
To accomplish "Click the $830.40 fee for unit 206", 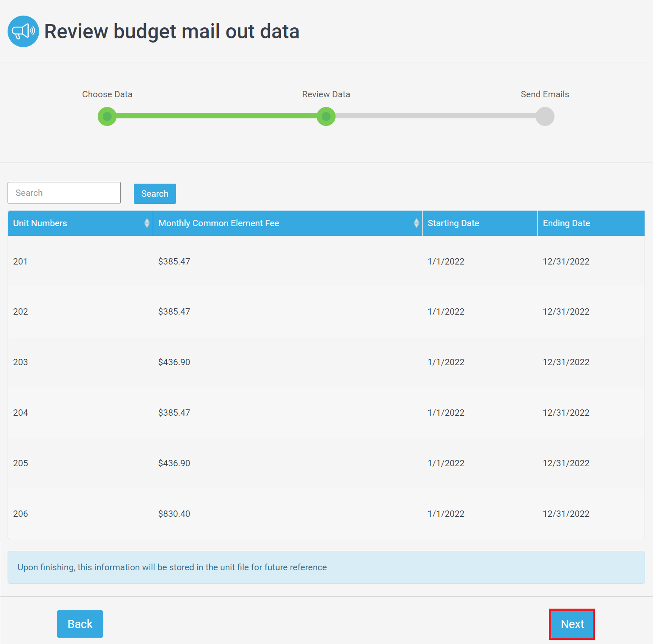I will tap(174, 514).
